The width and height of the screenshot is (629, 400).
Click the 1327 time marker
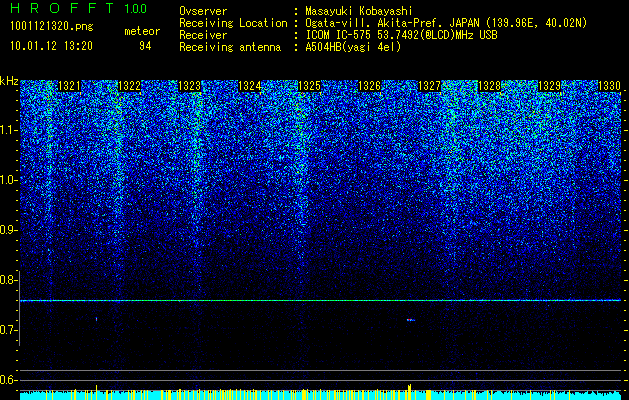point(429,86)
